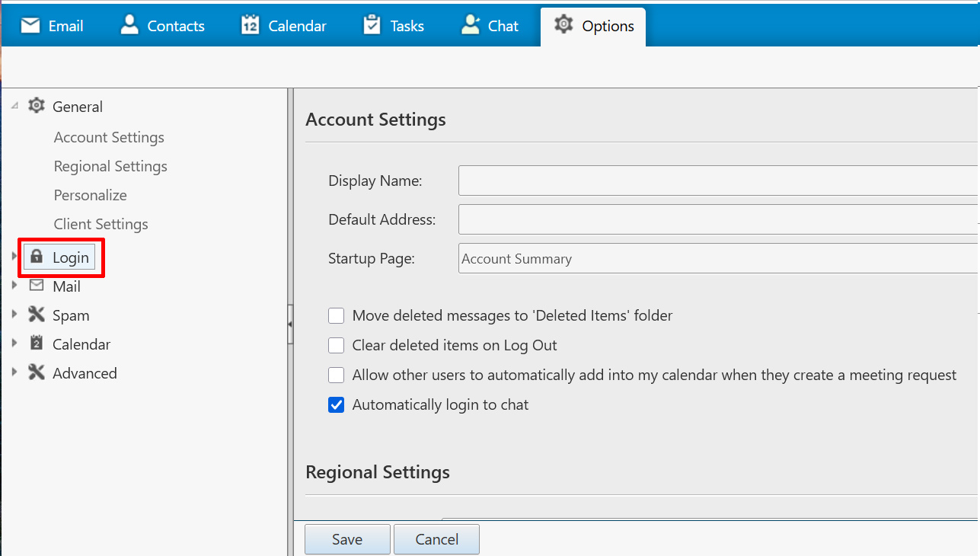Enable Move deleted messages to 'Deleted Items' folder

pos(337,315)
